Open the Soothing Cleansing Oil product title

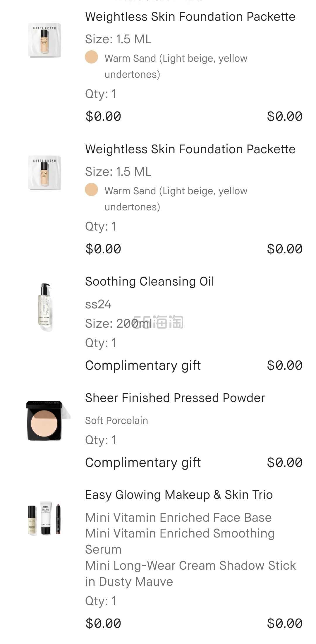[150, 282]
